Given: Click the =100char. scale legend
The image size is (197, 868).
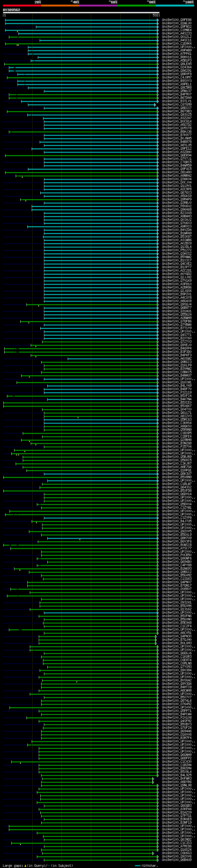Looking at the screenshot, I should [x=147, y=866].
